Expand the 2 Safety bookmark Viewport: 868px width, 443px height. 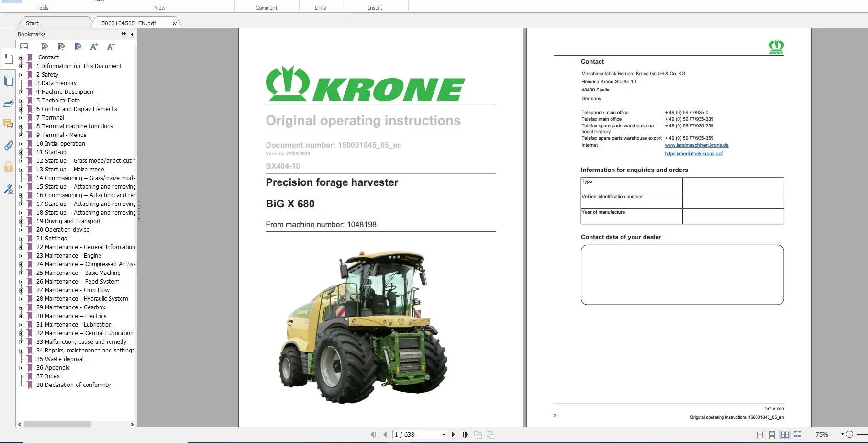(21, 75)
